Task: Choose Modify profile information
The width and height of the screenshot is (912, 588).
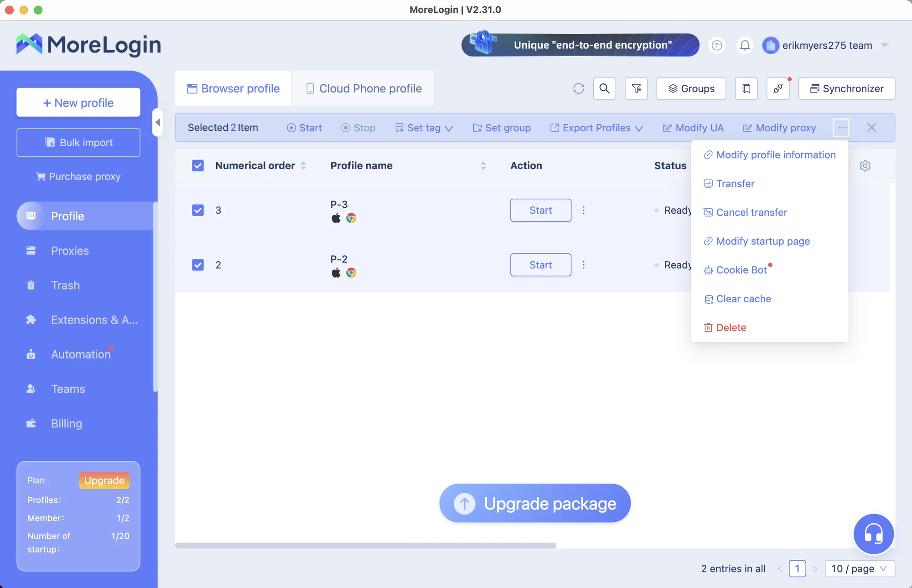Action: pyautogui.click(x=770, y=155)
